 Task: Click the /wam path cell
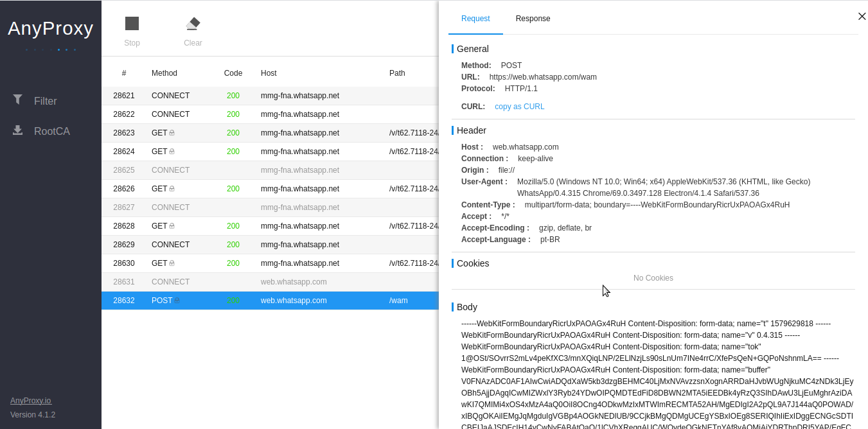click(x=398, y=301)
